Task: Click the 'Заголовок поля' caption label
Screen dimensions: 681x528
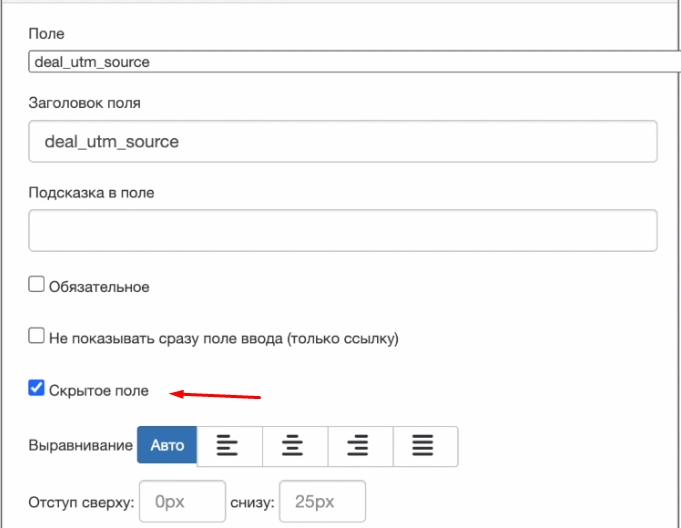Action: click(x=85, y=101)
